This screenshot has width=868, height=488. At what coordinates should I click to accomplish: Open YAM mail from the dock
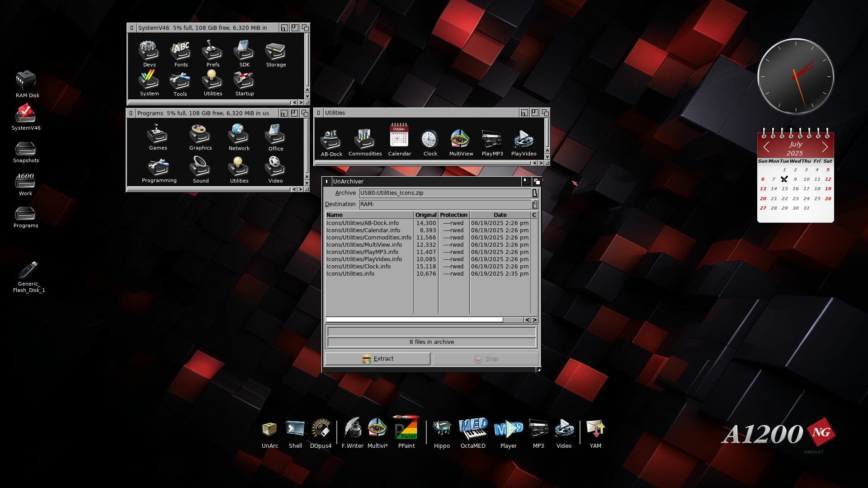595,428
